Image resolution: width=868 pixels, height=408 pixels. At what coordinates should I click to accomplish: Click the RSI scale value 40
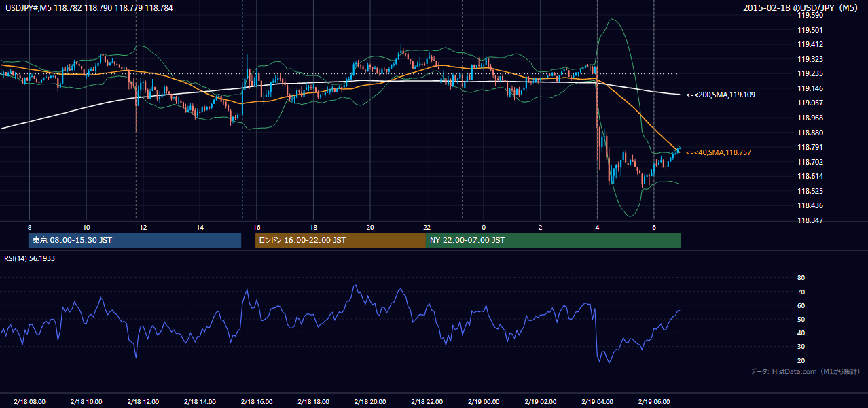pyautogui.click(x=801, y=333)
